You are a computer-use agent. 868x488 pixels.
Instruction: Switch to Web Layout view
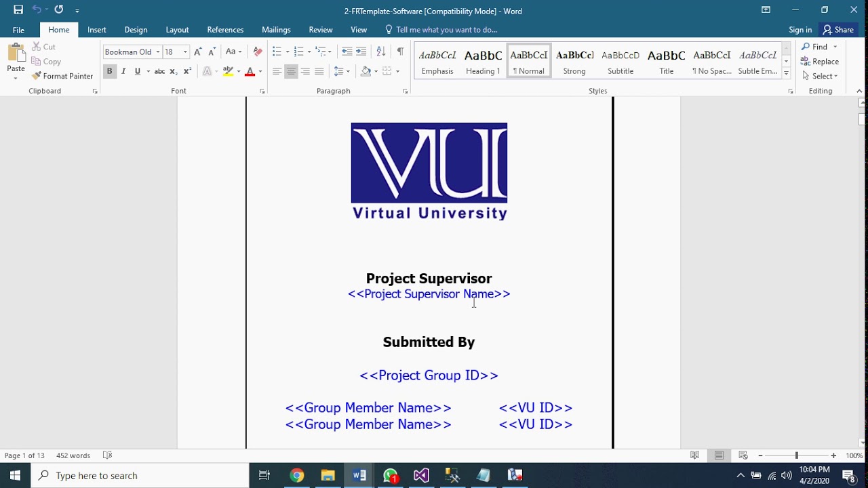click(x=743, y=455)
